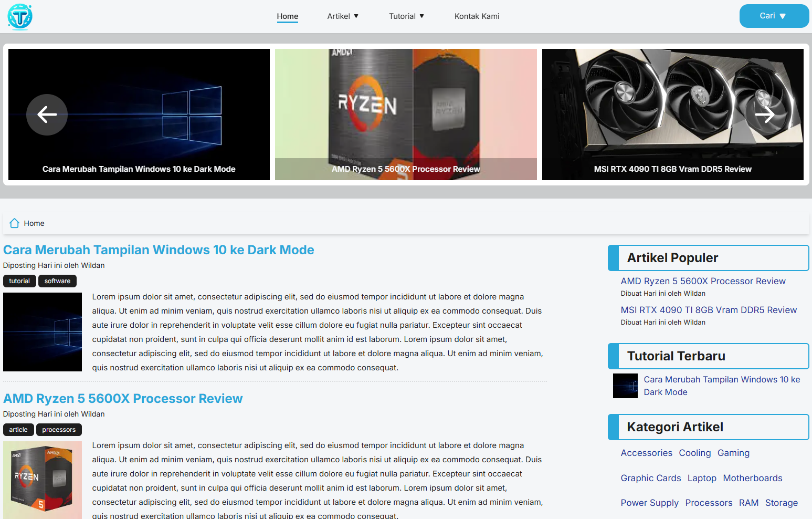Click the home icon in breadcrumb
This screenshot has height=519, width=812.
click(15, 223)
